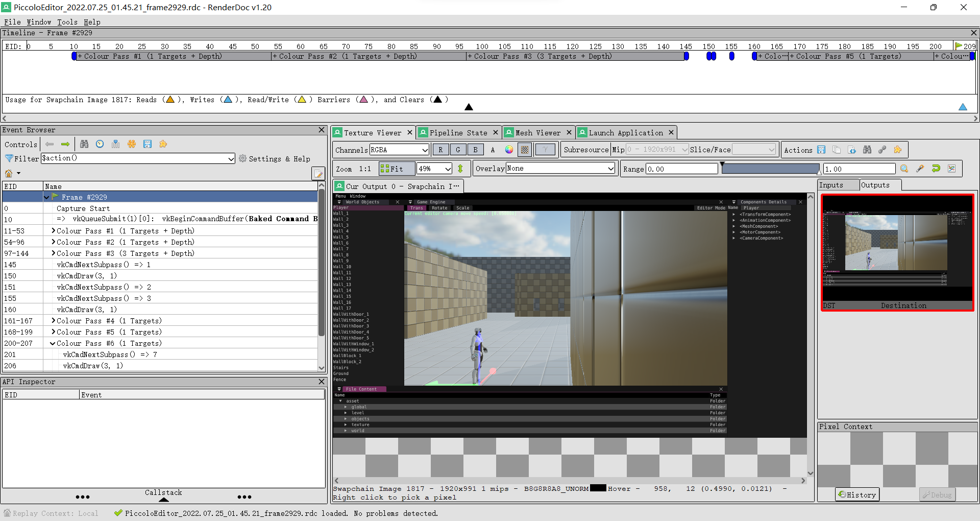980x521 pixels.
Task: Toggle the G channel button
Action: (458, 150)
